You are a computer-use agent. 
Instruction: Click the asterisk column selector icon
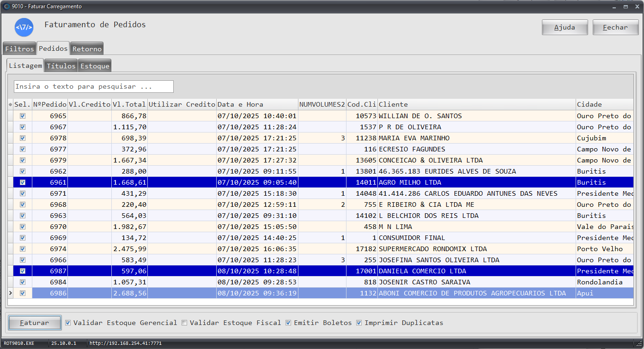[10, 105]
